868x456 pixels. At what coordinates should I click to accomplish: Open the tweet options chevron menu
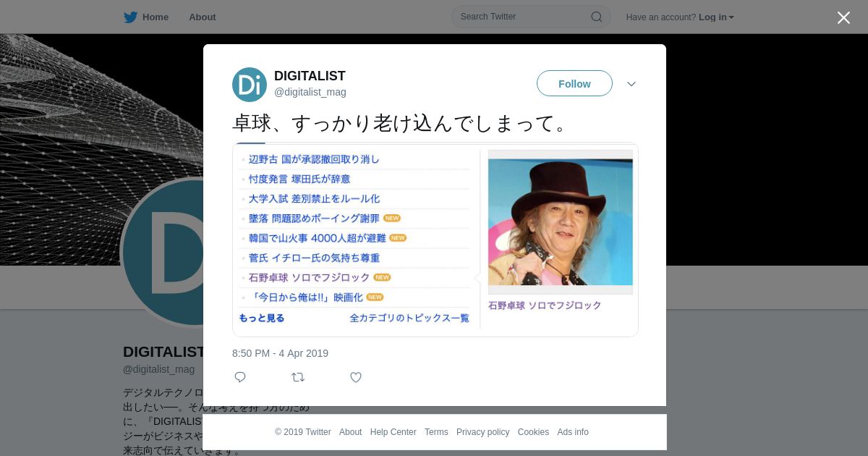[x=631, y=84]
